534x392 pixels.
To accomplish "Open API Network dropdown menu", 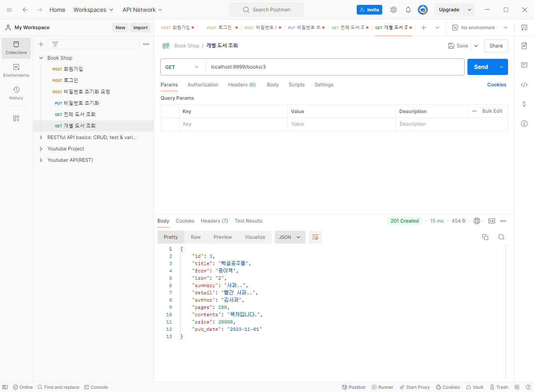I will [x=142, y=10].
